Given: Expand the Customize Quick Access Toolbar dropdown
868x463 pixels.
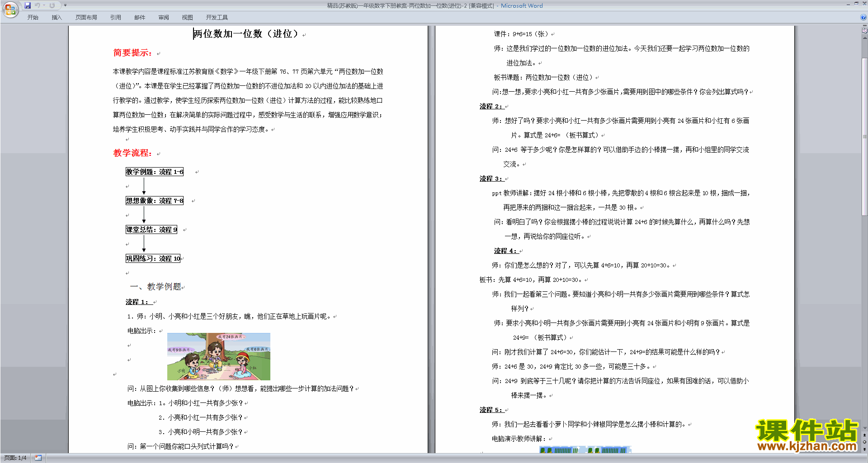Looking at the screenshot, I should click(x=65, y=5).
